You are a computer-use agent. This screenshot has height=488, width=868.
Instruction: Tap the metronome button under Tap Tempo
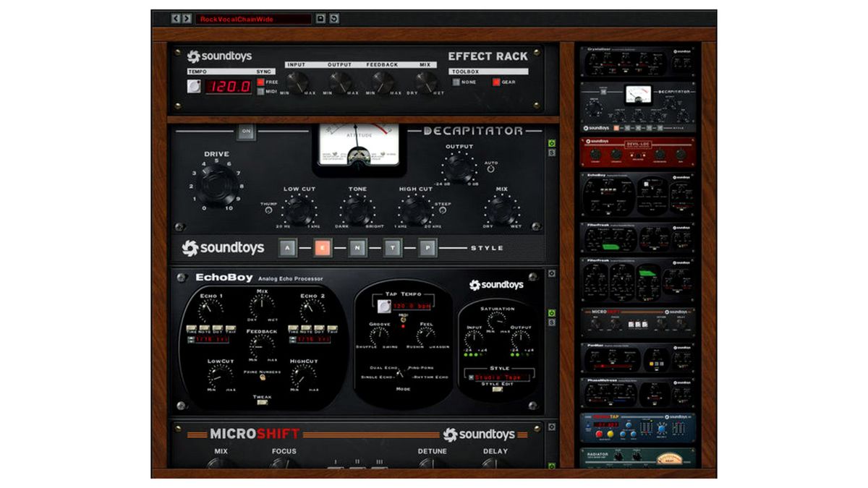click(x=384, y=306)
